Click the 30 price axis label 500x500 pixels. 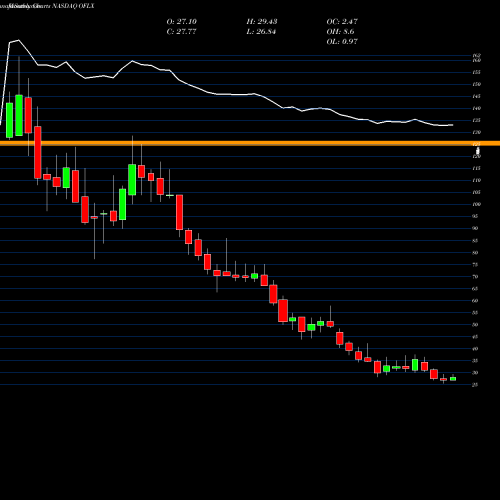[x=475, y=373]
